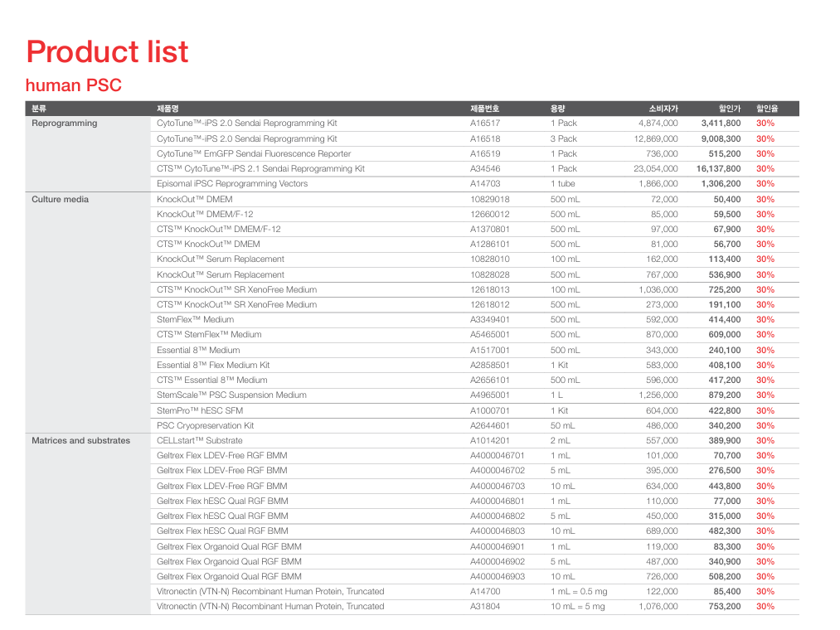Click StemScale PSC Suspension Medium
This screenshot has height=630, width=840.
pos(231,395)
